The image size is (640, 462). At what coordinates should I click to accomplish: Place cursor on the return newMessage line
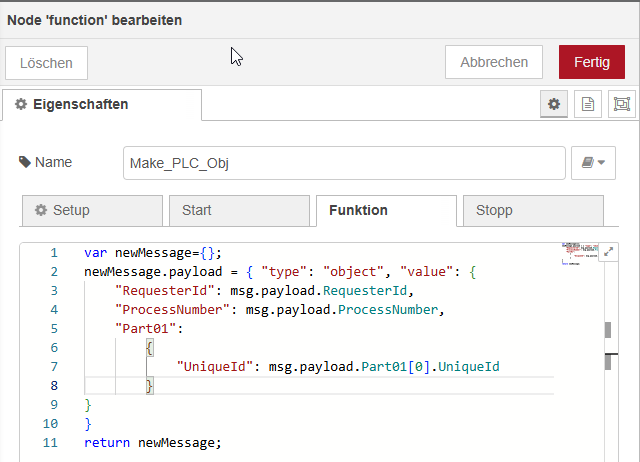[x=153, y=442]
